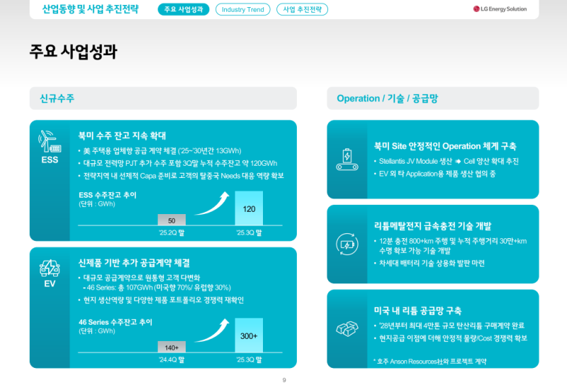Click the 120 GWh bar in ESS chart
The width and height of the screenshot is (567, 392).
coord(249,209)
